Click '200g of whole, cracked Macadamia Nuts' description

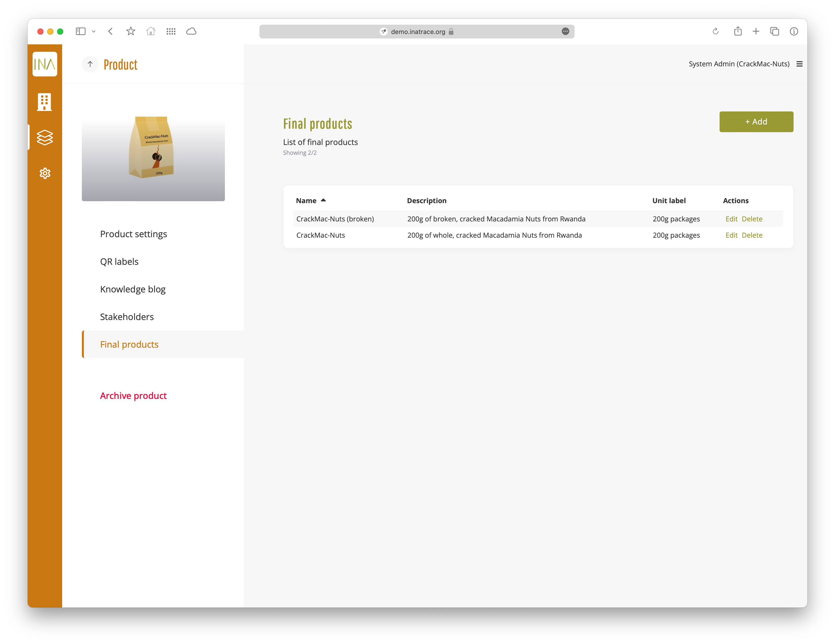click(x=494, y=235)
